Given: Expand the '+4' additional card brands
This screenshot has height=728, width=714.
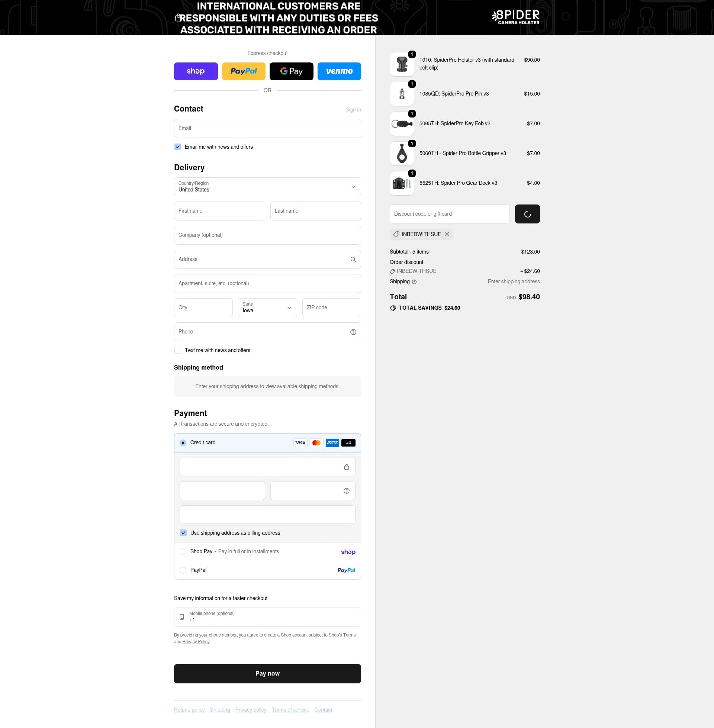Looking at the screenshot, I should pos(348,443).
